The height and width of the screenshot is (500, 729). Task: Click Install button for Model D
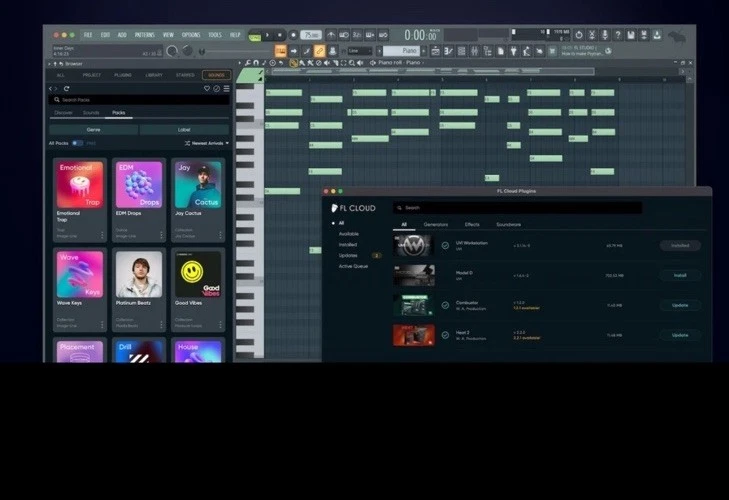coord(680,275)
